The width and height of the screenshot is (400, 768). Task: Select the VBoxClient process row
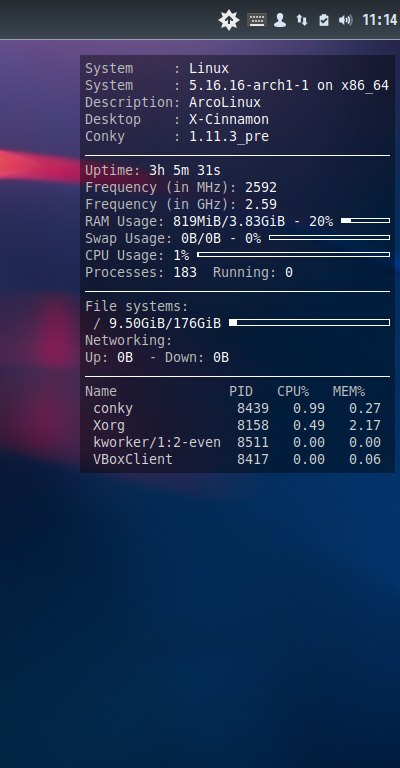237,459
